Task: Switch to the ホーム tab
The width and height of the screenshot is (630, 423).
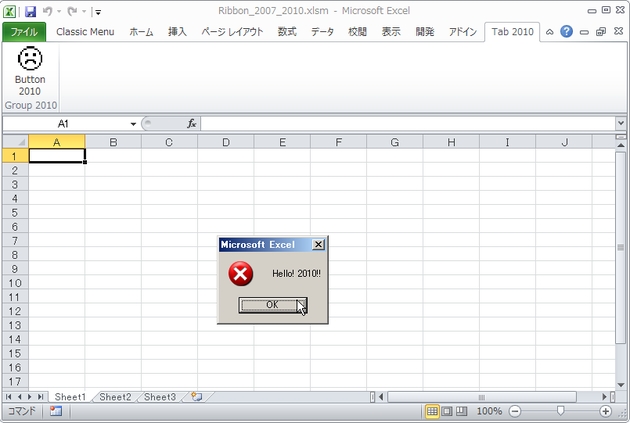Action: (141, 32)
